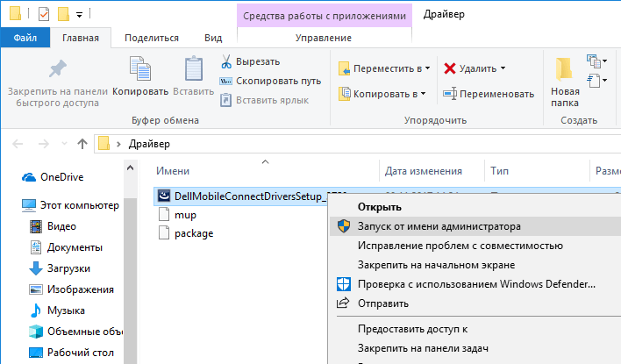This screenshot has height=364, width=621.
Task: Click the Paste shortcut icon
Action: [x=225, y=100]
